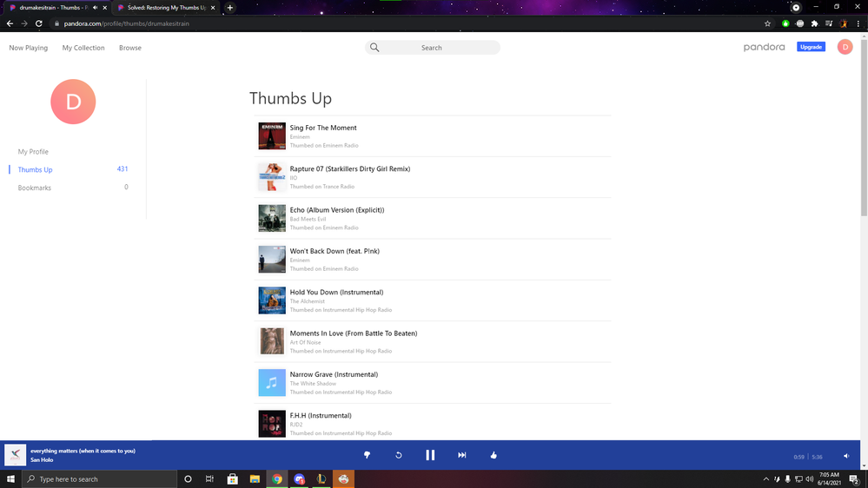Screen dimensions: 868x488
Task: Open a new browser tab
Action: coord(229,8)
